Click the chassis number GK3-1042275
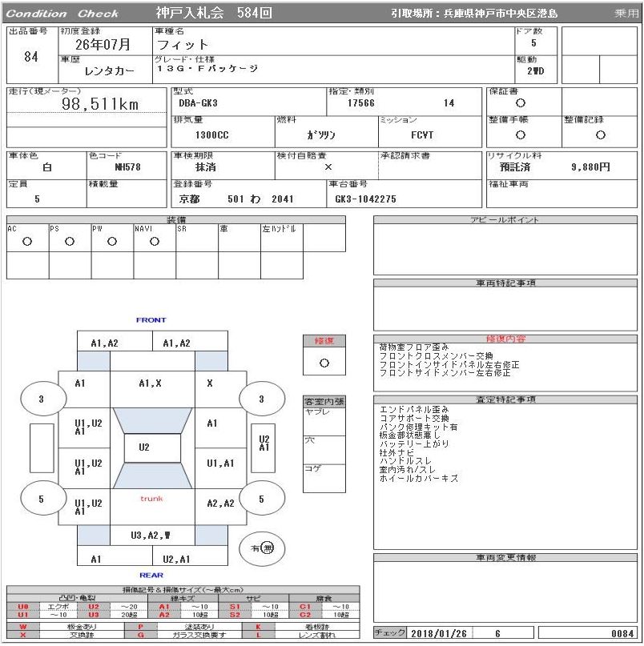 (365, 199)
